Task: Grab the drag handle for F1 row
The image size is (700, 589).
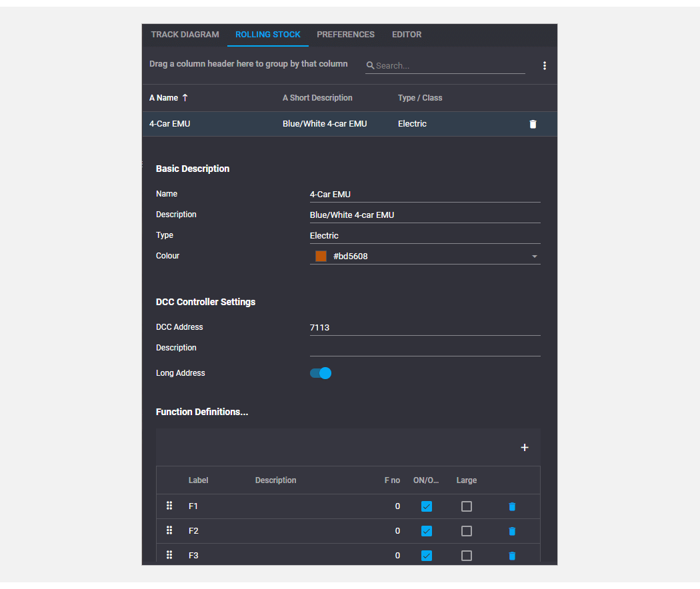Action: [169, 506]
